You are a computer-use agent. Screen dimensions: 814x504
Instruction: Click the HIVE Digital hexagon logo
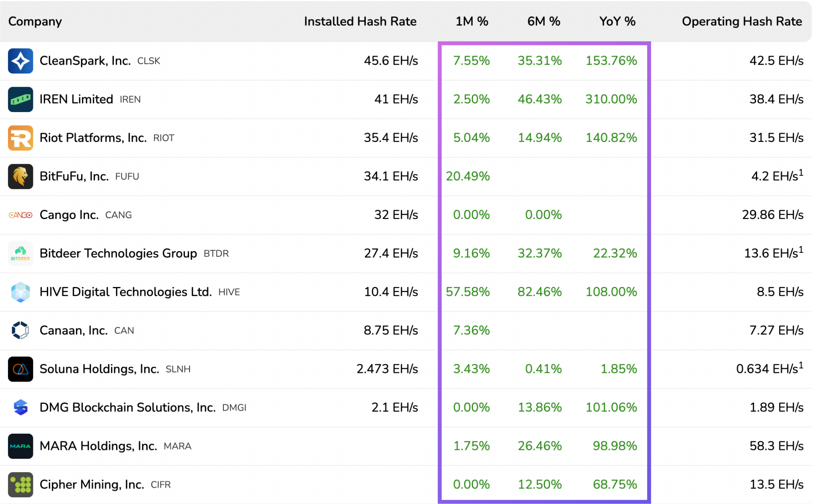pos(20,292)
